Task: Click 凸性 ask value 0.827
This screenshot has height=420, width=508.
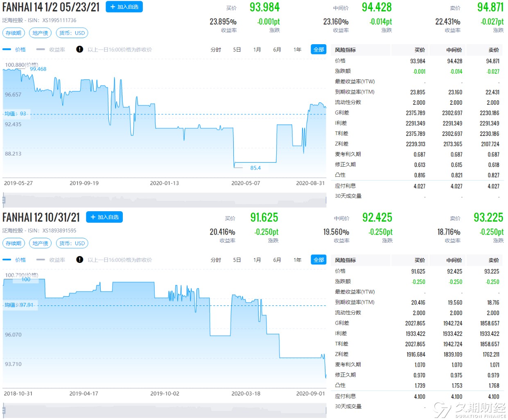Action: [493, 175]
